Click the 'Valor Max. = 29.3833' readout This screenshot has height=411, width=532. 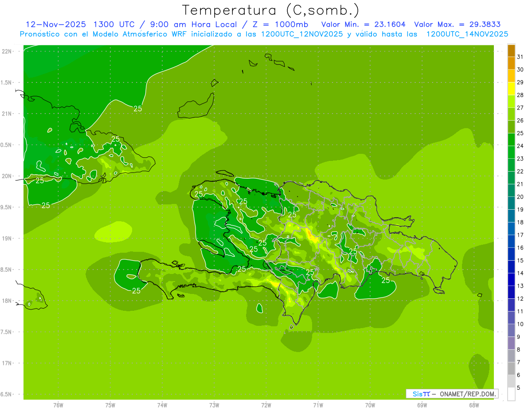(458, 24)
